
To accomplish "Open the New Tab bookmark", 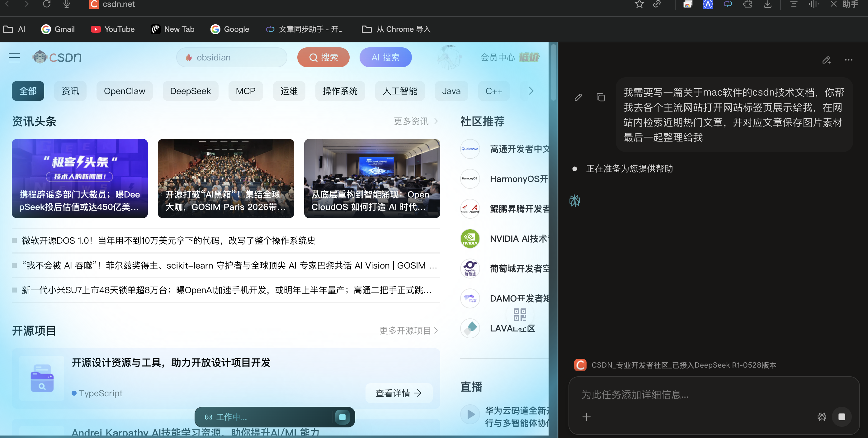I will [x=172, y=29].
